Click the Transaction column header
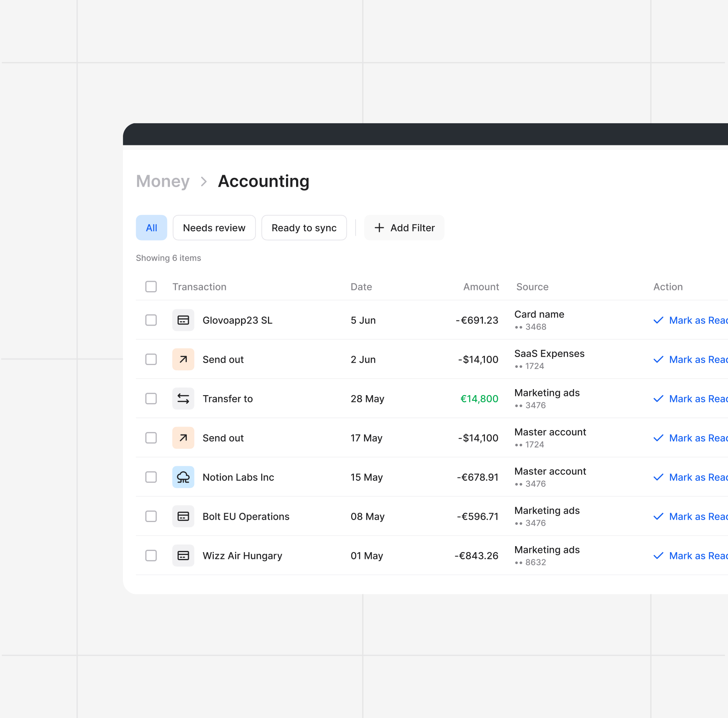The width and height of the screenshot is (728, 718). click(199, 287)
